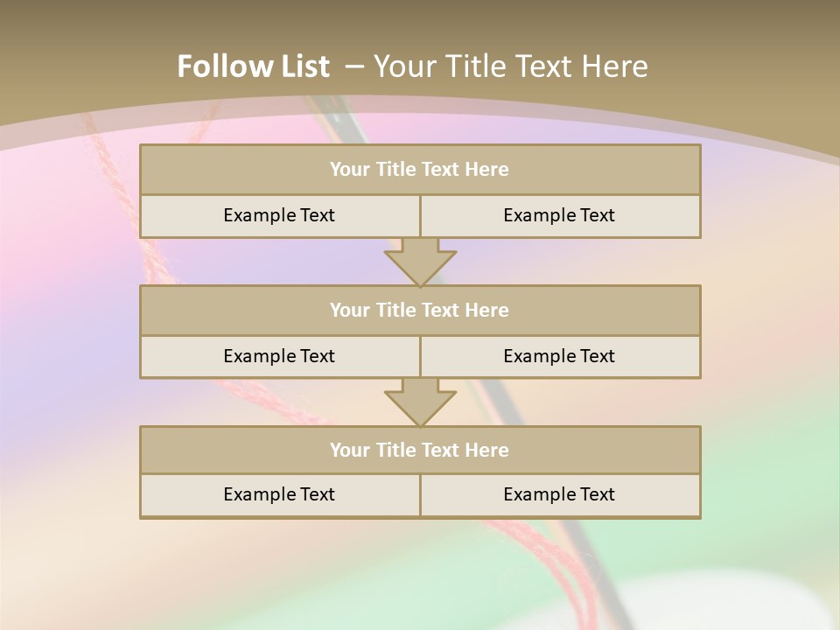The width and height of the screenshot is (840, 630).
Task: Click the first block's title header bar
Action: click(420, 170)
